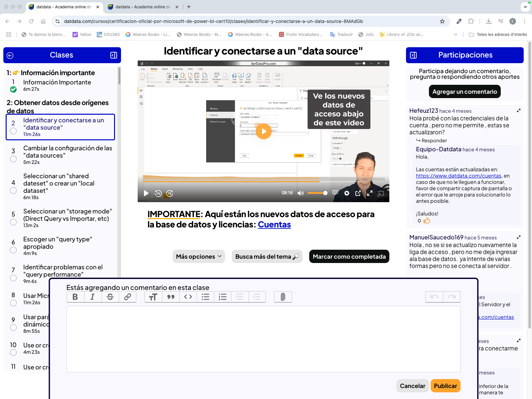Bookmark this page with star icon
The height and width of the screenshot is (399, 532).
pos(442,21)
